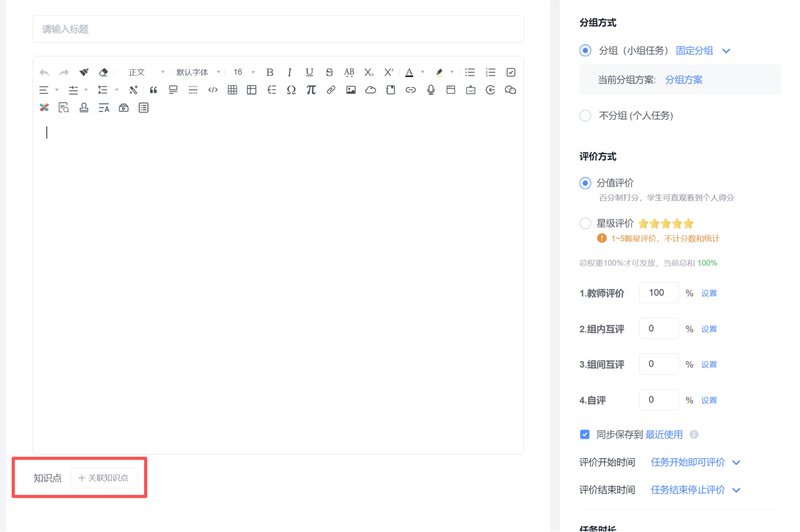The width and height of the screenshot is (800, 532).
Task: Click the magic wand icon
Action: tap(134, 90)
